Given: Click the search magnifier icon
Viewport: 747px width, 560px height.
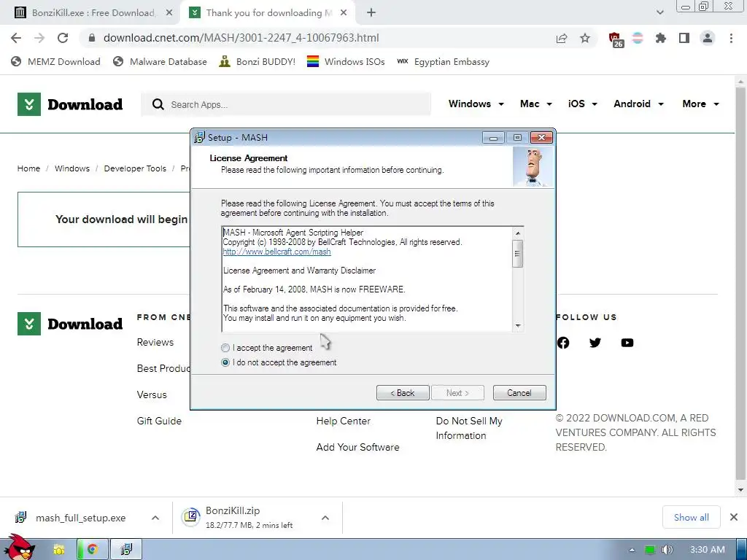Looking at the screenshot, I should coord(158,104).
